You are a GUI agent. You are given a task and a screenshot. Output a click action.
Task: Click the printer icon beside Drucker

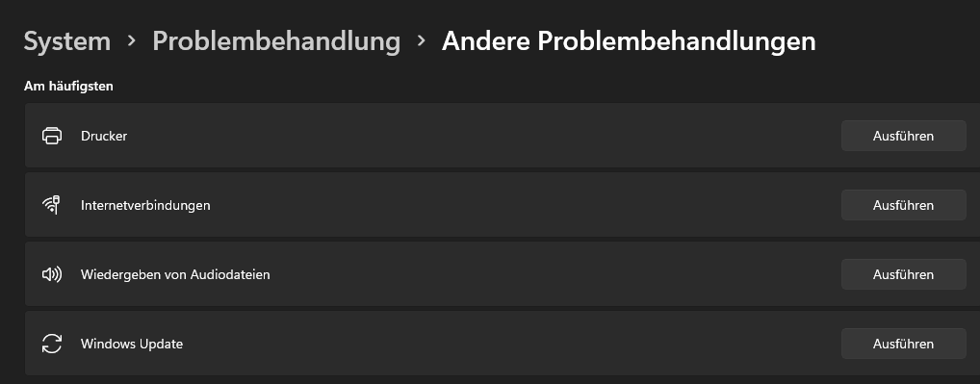(x=52, y=136)
